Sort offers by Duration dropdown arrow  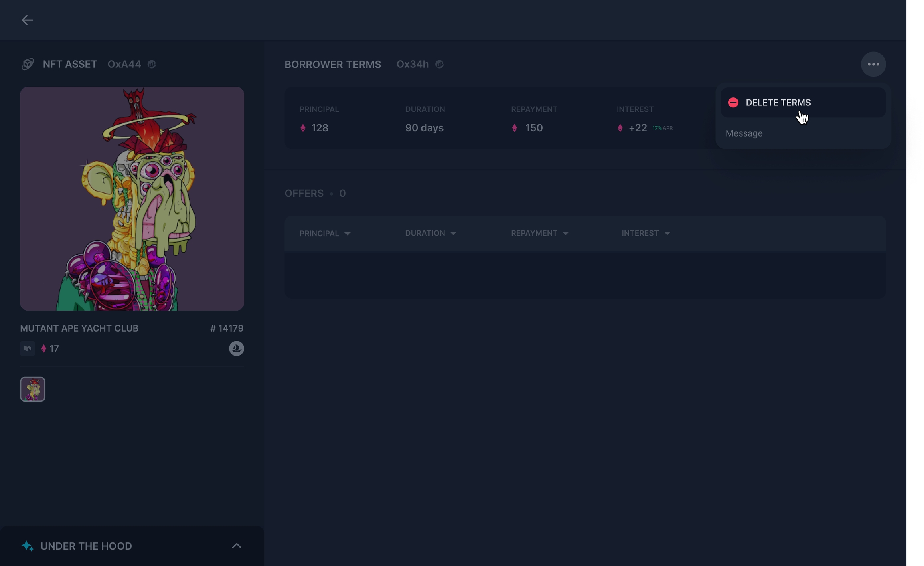(x=453, y=234)
